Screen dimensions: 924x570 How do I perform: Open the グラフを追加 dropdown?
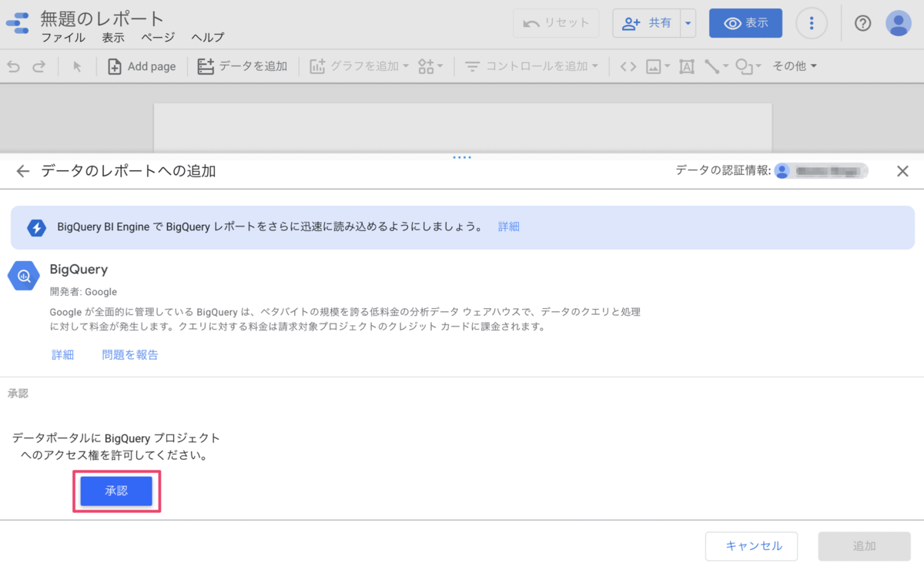pos(360,67)
